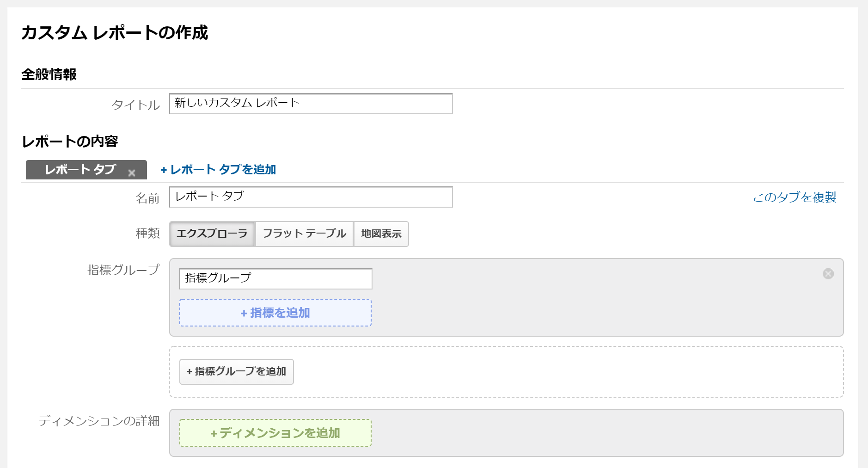Click the タイトル field label
The image size is (868, 468).
[x=135, y=105]
